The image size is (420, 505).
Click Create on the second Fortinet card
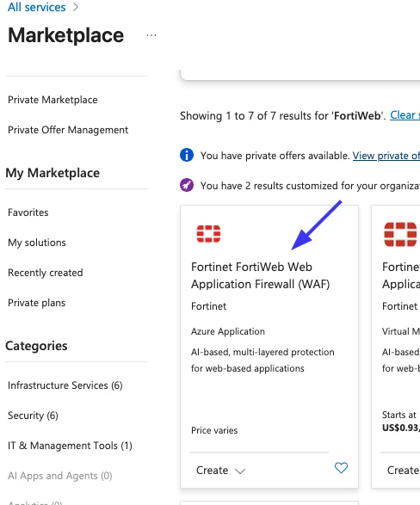pyautogui.click(x=404, y=471)
